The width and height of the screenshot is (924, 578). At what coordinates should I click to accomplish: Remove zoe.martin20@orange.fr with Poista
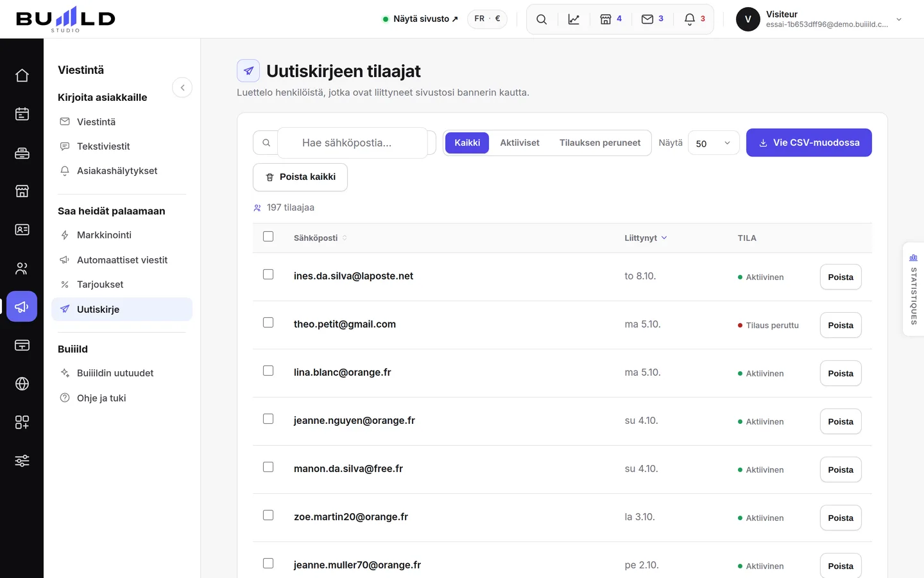841,518
